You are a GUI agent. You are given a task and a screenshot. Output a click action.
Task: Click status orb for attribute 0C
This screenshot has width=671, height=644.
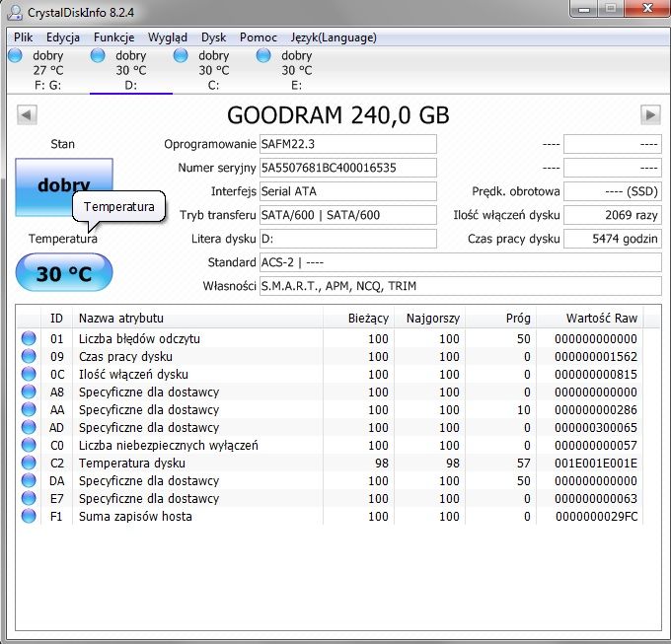[29, 374]
